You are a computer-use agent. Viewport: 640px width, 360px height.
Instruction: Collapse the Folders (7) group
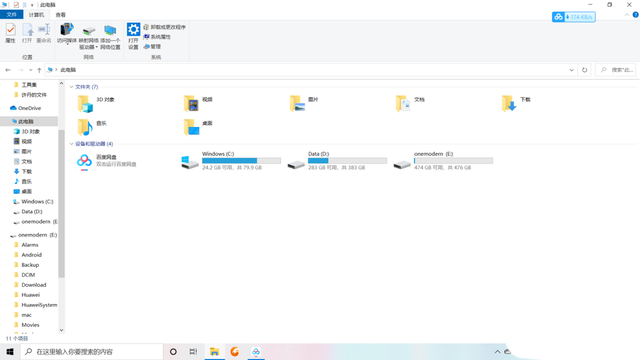(71, 87)
